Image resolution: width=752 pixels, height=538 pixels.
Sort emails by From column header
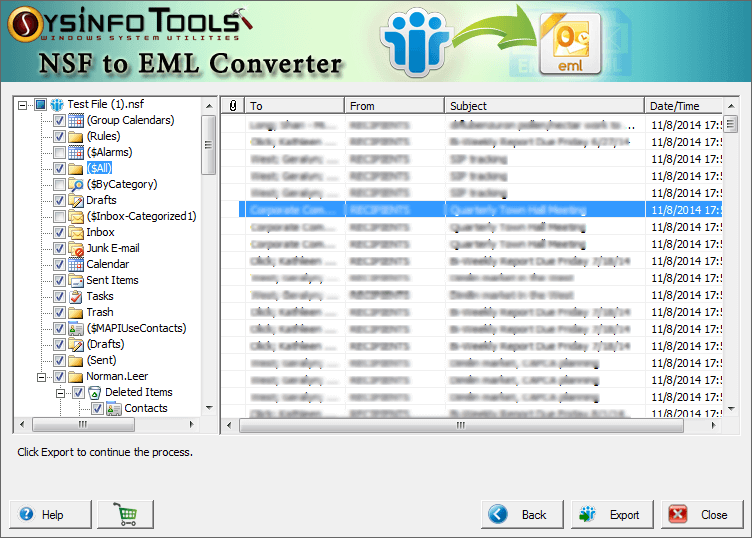(394, 105)
